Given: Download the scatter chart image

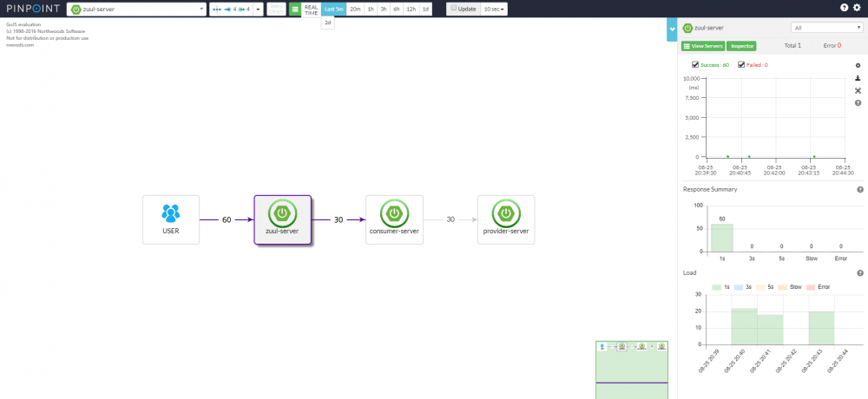Looking at the screenshot, I should click(858, 78).
